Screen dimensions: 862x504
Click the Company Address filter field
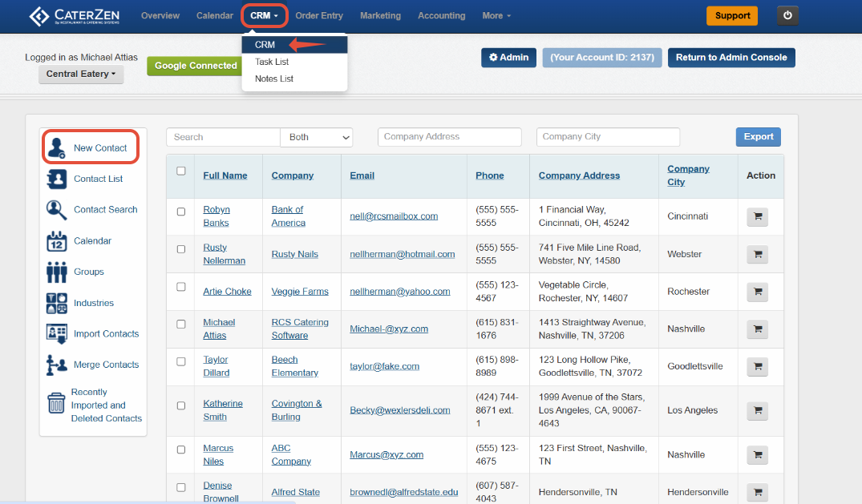click(449, 137)
